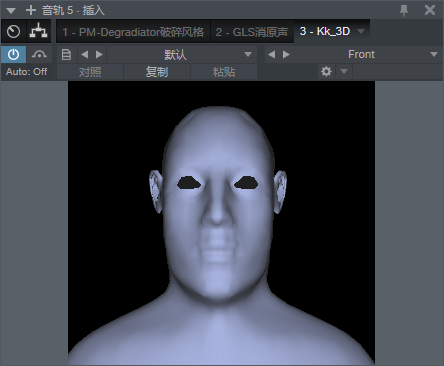The image size is (444, 366).
Task: Open the Front program dropdown
Action: [368, 54]
